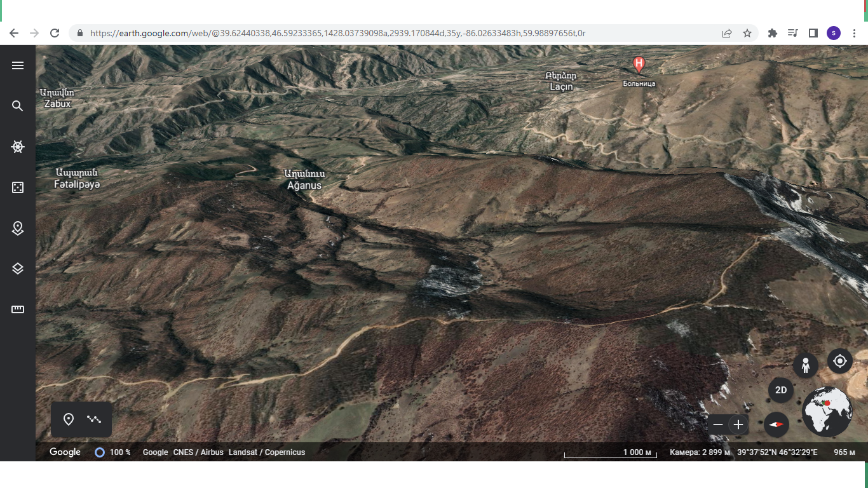Screen dimensions: 868x488
Task: Open Voyager ship's wheel icon
Action: click(x=18, y=147)
